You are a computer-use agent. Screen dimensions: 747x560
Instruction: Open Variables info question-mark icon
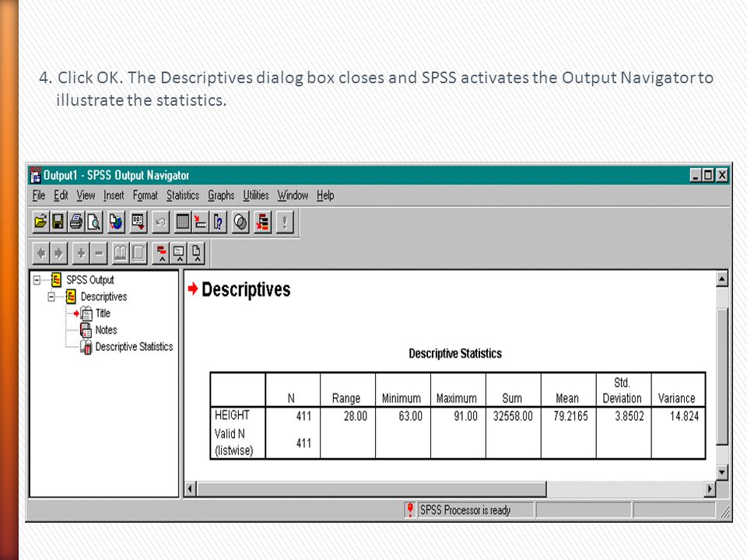click(218, 222)
